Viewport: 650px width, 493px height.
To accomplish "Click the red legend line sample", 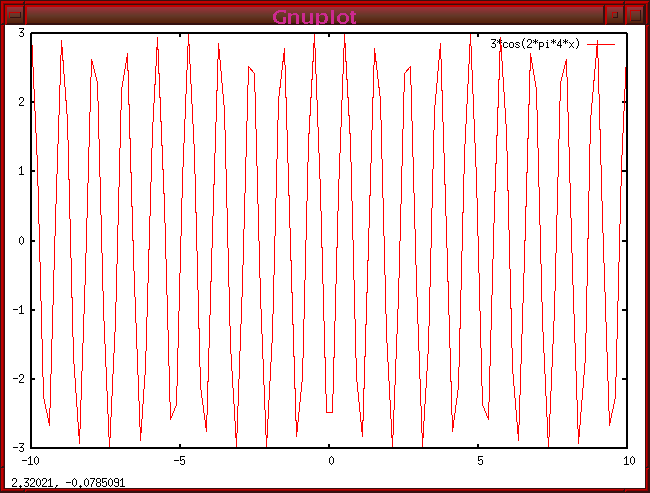I will click(x=600, y=44).
